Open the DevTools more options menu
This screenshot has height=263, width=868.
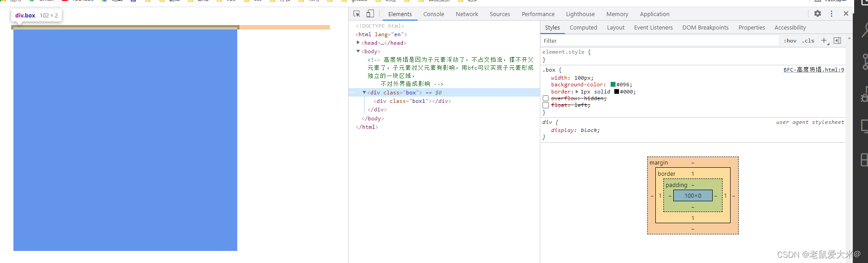pyautogui.click(x=831, y=14)
